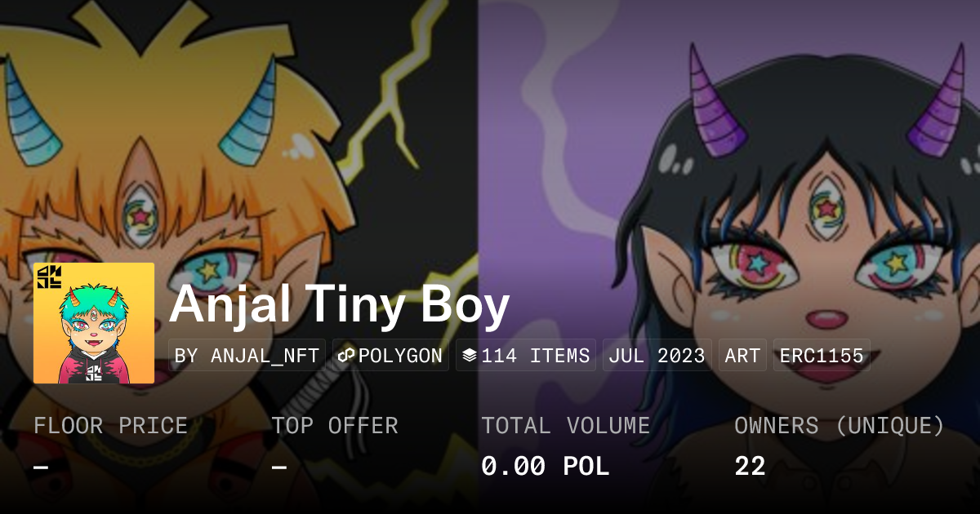Viewport: 980px width, 514px height.
Task: Click the orange-haired boy's blue left horn
Action: [31, 110]
